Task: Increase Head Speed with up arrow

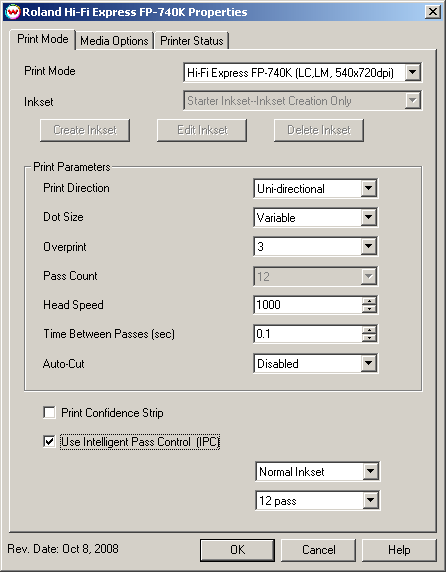Action: [x=369, y=301]
